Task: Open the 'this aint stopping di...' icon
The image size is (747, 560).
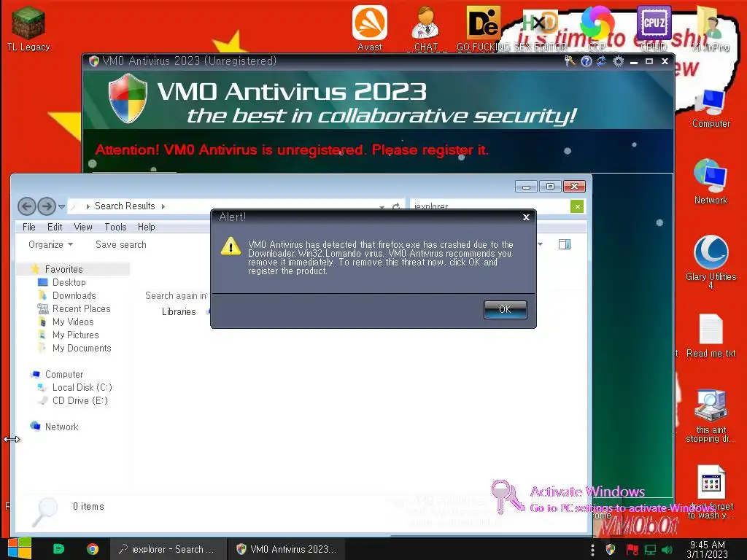Action: pyautogui.click(x=711, y=416)
